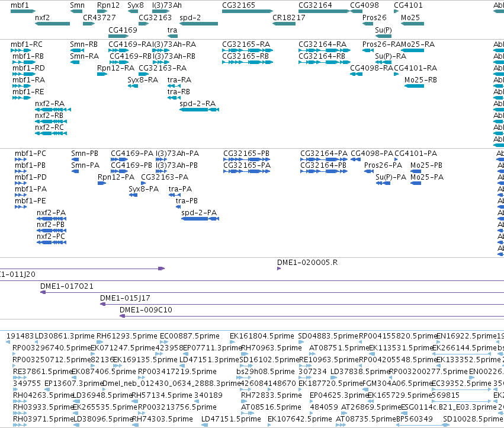
Task: Select the mbf1 gene feature
Action: [23, 11]
